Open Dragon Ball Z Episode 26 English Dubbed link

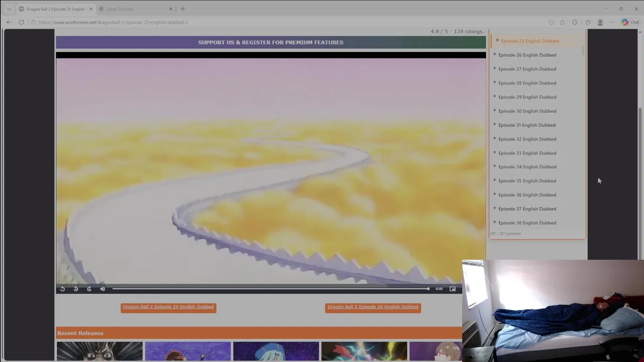[373, 307]
